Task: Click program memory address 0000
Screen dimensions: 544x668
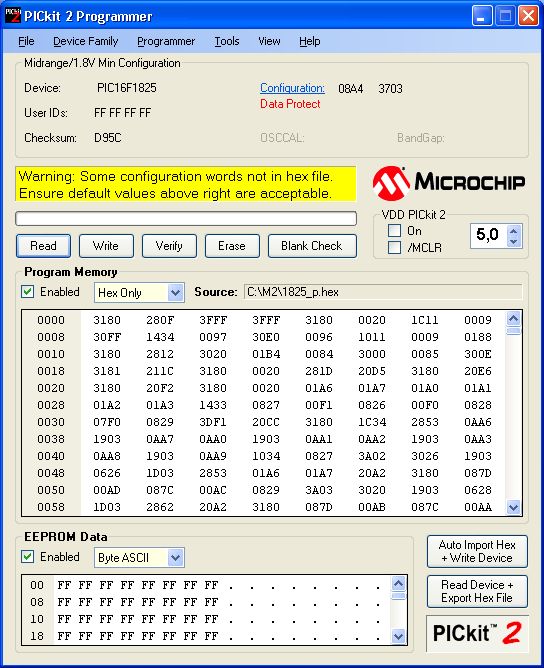Action: pyautogui.click(x=51, y=320)
